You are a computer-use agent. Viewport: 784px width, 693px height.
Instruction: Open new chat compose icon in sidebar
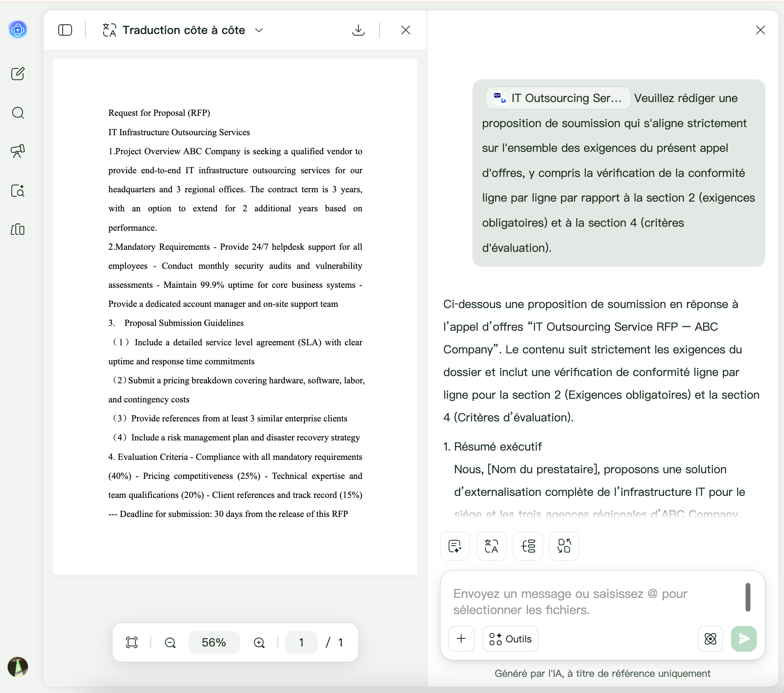pyautogui.click(x=18, y=74)
